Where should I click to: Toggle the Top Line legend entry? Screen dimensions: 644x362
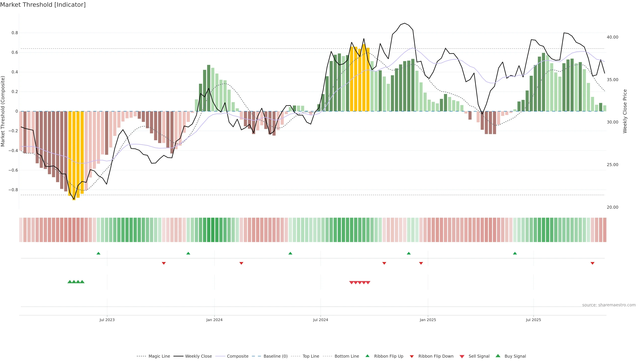point(311,356)
